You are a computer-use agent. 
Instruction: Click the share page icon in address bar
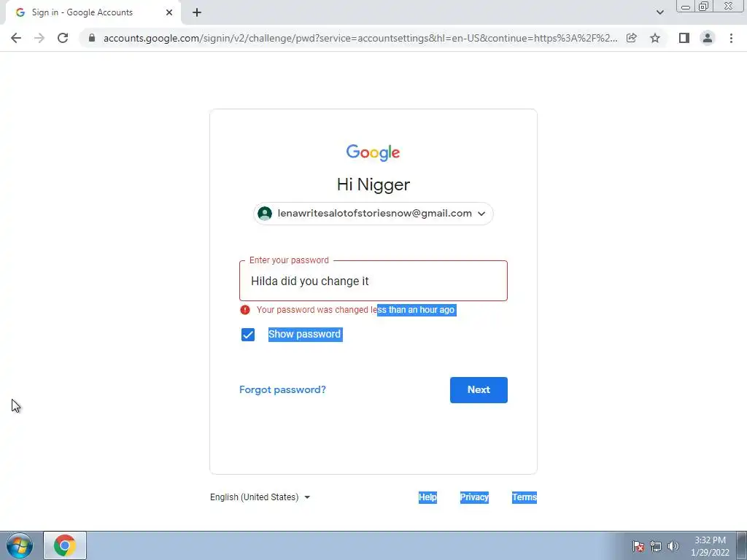point(632,38)
